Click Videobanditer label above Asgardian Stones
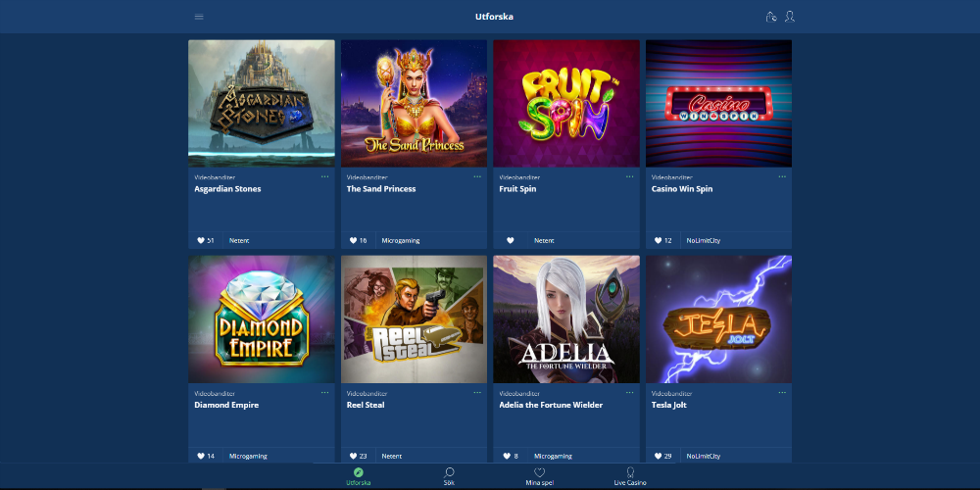This screenshot has width=980, height=490. click(215, 177)
